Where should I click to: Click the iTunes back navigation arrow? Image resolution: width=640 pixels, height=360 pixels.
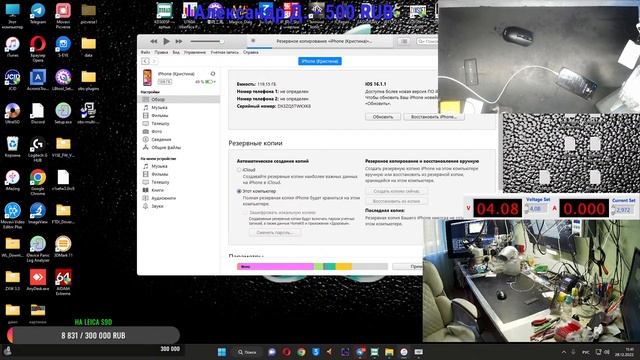145,61
